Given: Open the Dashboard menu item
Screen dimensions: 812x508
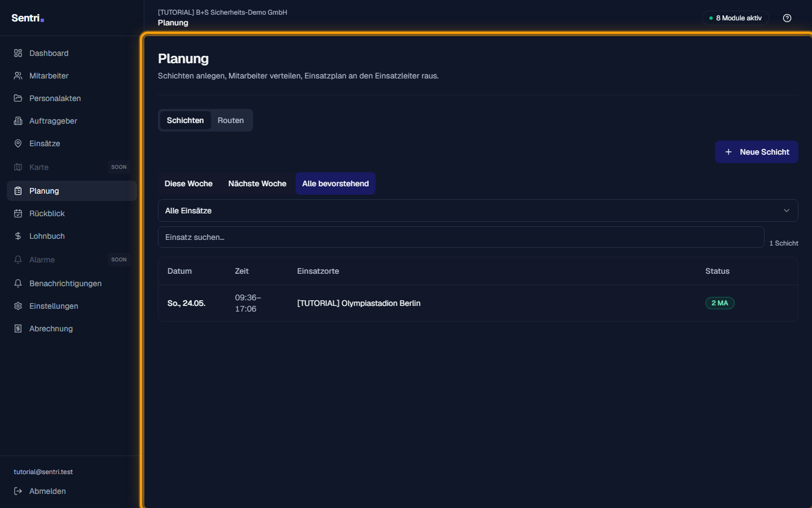Looking at the screenshot, I should tap(72, 53).
